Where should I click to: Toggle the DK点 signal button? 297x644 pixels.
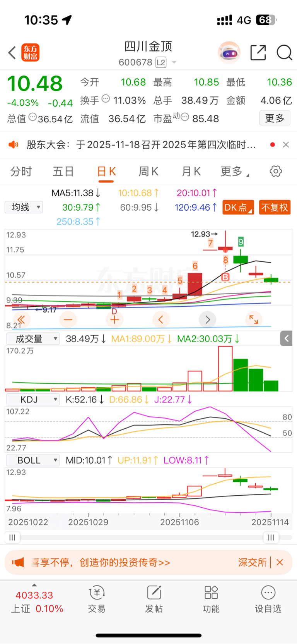click(x=238, y=208)
